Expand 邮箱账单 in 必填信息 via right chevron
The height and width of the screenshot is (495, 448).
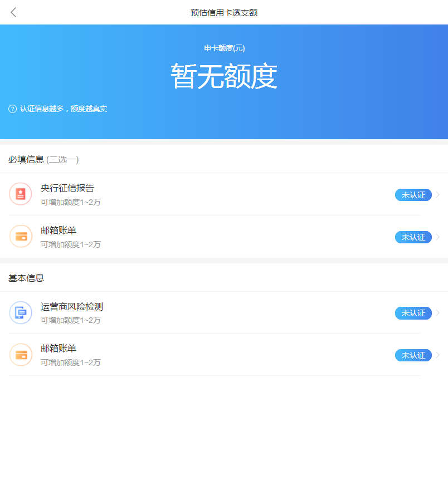[x=438, y=237]
